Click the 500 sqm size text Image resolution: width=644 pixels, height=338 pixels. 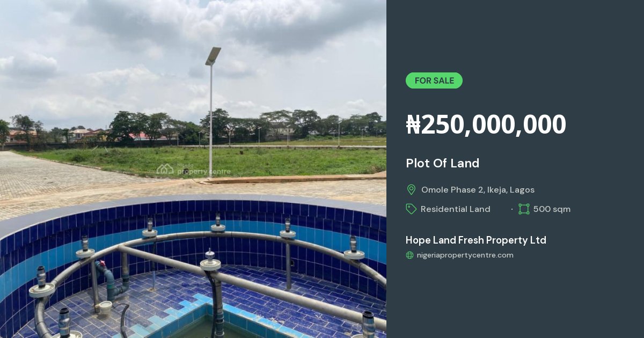[x=552, y=209]
